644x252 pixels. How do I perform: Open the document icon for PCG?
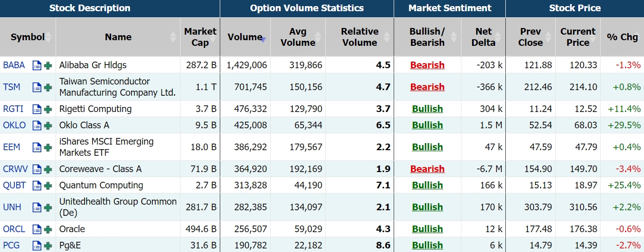click(37, 245)
